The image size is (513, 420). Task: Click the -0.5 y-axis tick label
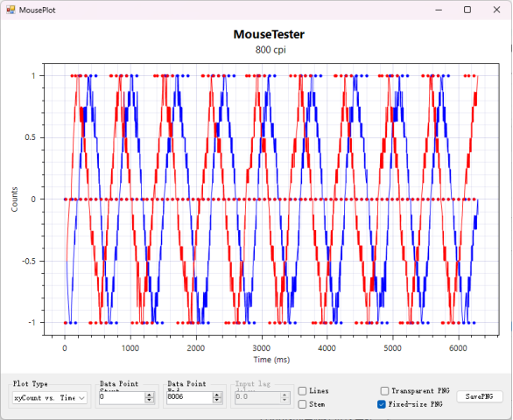click(x=29, y=261)
